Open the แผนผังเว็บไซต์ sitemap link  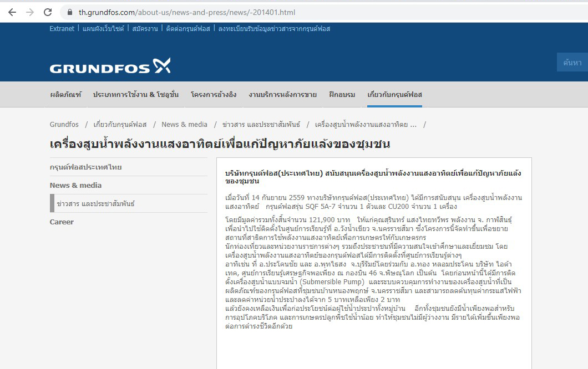104,29
